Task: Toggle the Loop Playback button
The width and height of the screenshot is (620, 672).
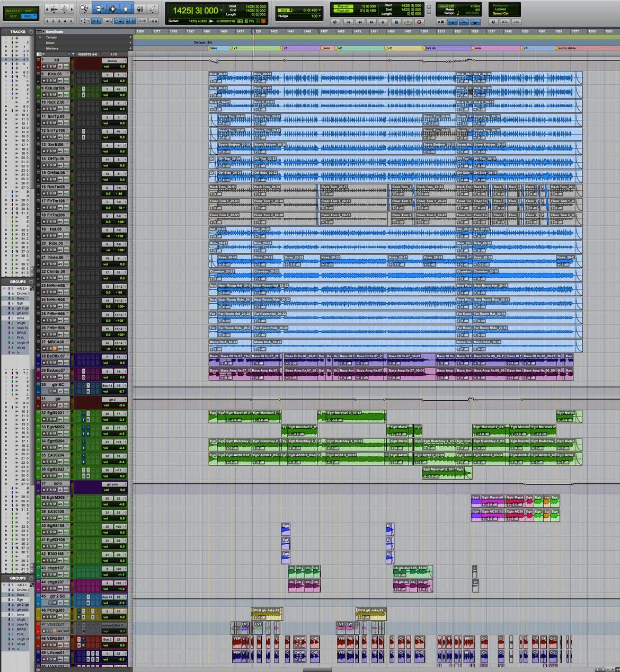Action: click(x=408, y=22)
